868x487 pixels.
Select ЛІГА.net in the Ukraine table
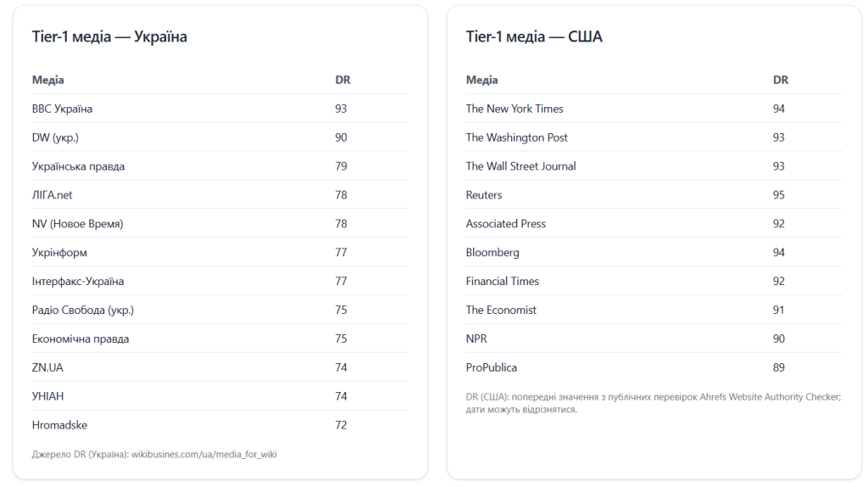(x=53, y=195)
